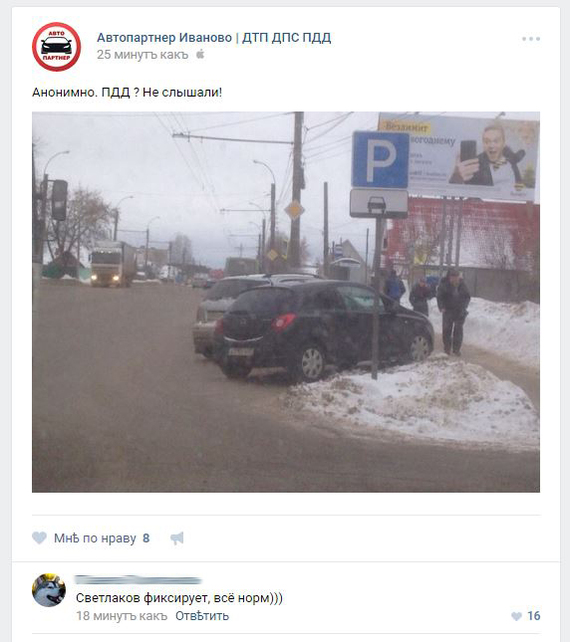Click the comment like count 16

[534, 616]
